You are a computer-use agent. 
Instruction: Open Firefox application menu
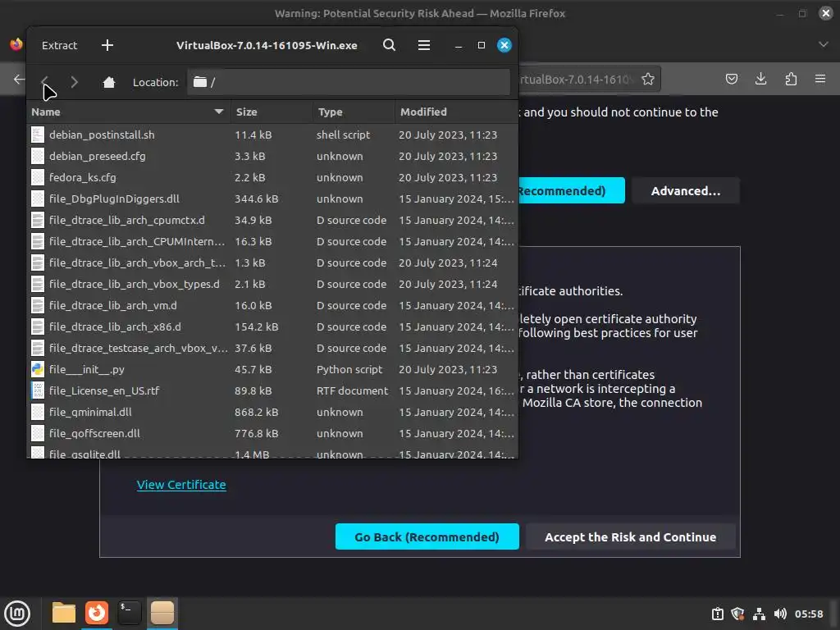(x=820, y=80)
